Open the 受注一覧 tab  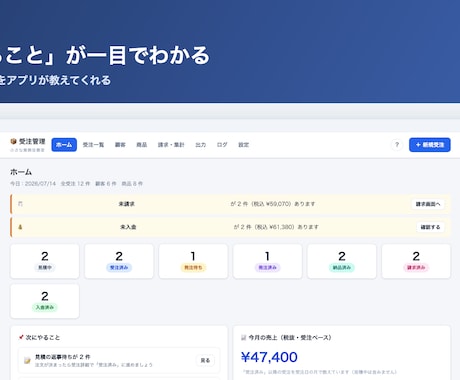pyautogui.click(x=93, y=145)
